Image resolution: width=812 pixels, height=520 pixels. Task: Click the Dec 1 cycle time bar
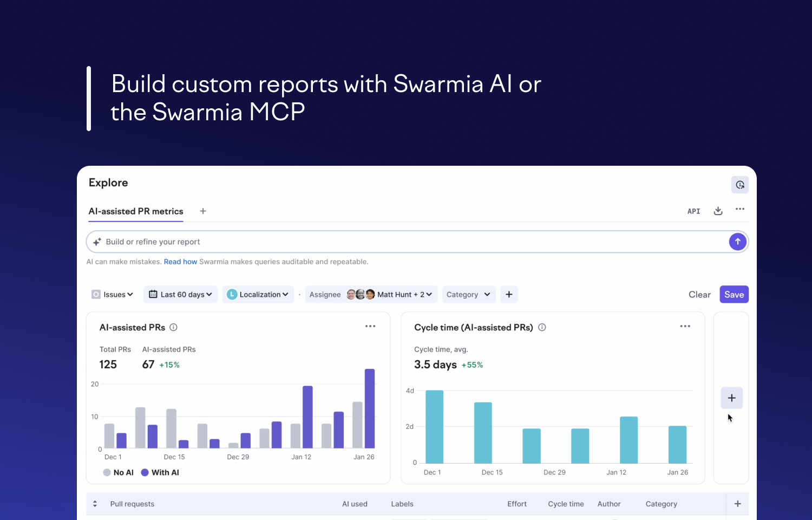coord(435,427)
